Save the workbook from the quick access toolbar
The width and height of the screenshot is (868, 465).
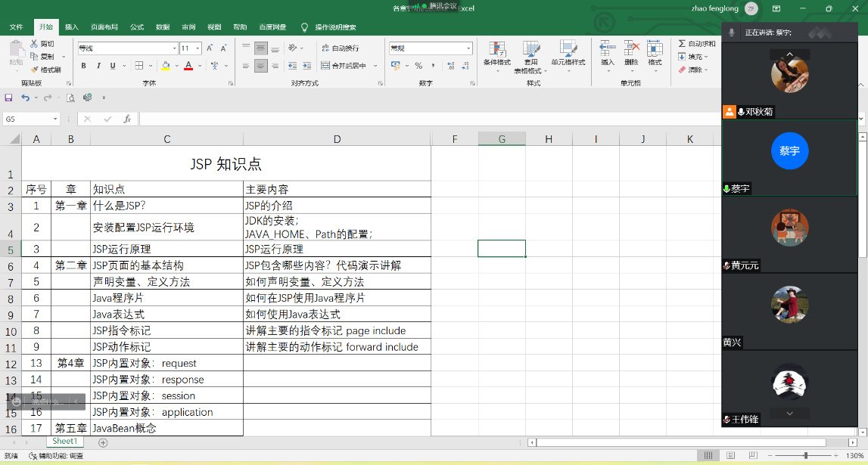(9, 98)
